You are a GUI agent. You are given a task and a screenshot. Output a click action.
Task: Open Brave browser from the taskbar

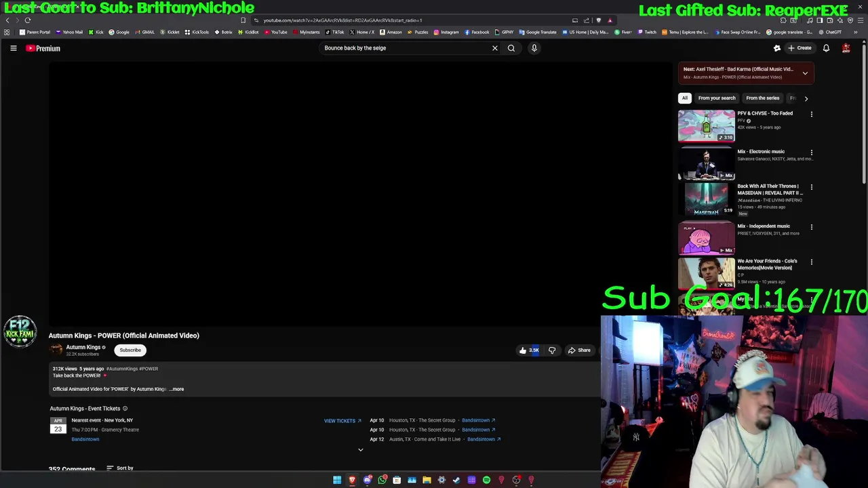coord(352,480)
